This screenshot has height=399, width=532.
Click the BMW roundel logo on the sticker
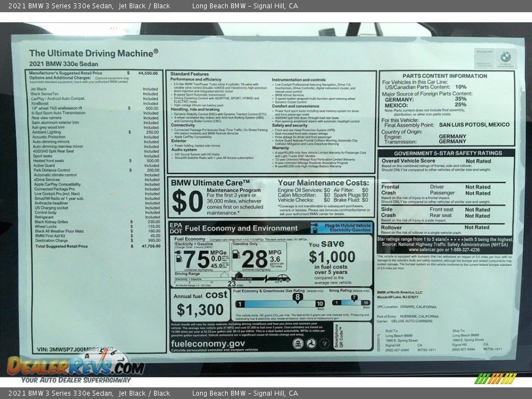tap(505, 57)
